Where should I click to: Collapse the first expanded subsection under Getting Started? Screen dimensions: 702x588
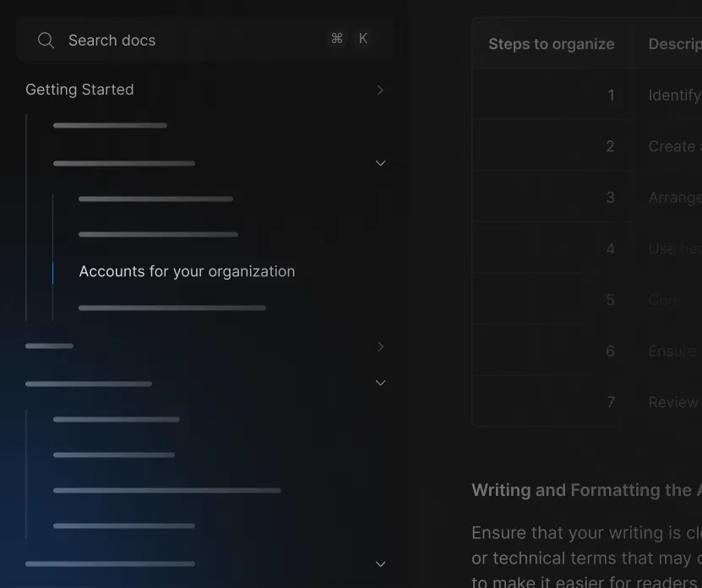(380, 163)
